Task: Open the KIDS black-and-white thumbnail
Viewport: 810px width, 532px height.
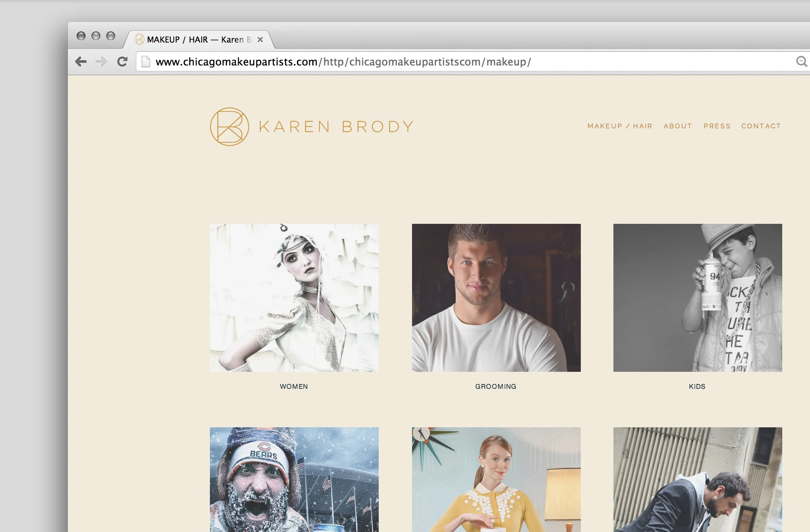Action: [697, 297]
